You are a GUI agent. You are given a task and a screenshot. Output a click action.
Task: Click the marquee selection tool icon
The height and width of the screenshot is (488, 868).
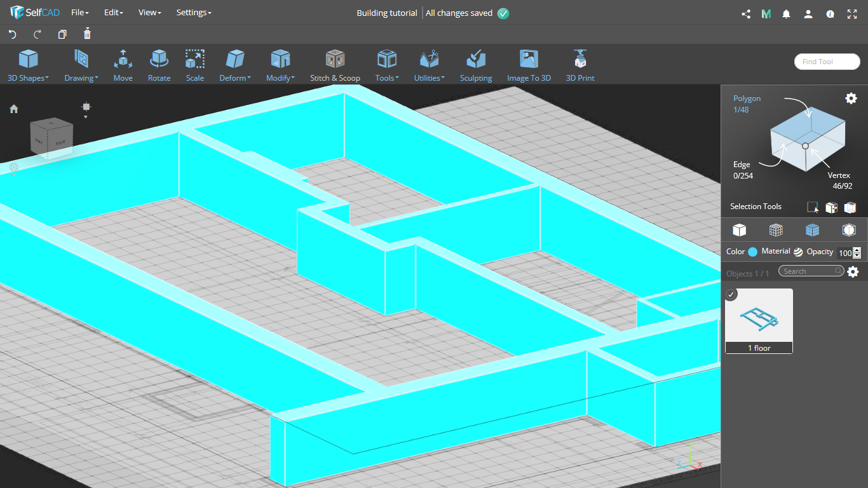coord(813,207)
